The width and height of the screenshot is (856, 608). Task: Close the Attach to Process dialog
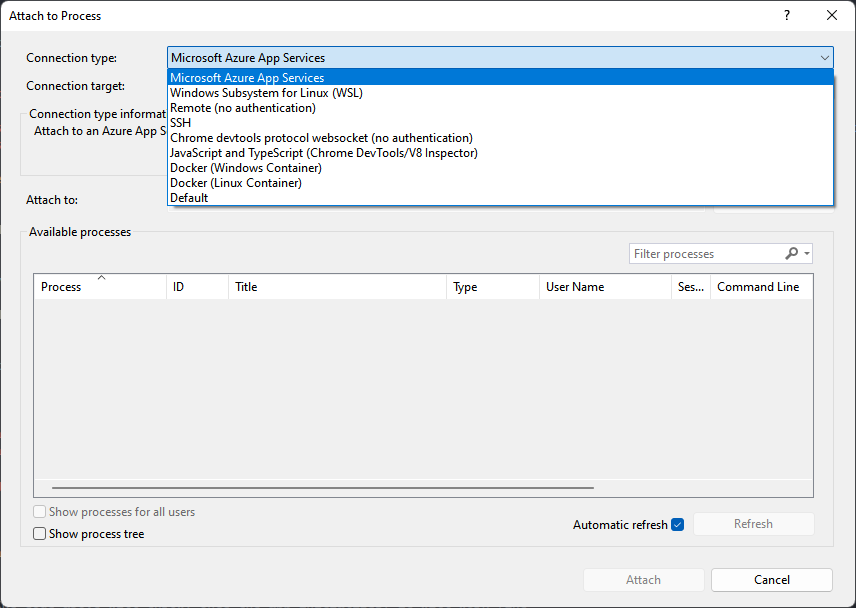pos(831,15)
